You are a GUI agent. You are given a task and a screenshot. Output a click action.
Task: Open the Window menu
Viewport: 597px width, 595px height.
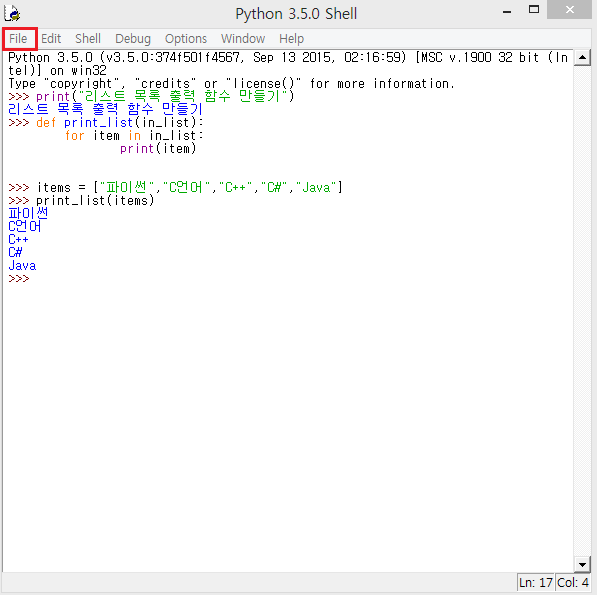pos(243,39)
